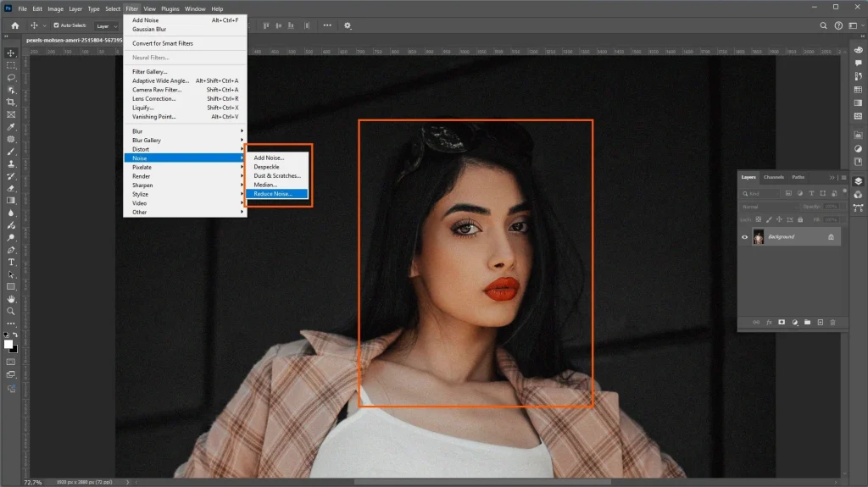Expand the Distort submenu

tap(185, 149)
